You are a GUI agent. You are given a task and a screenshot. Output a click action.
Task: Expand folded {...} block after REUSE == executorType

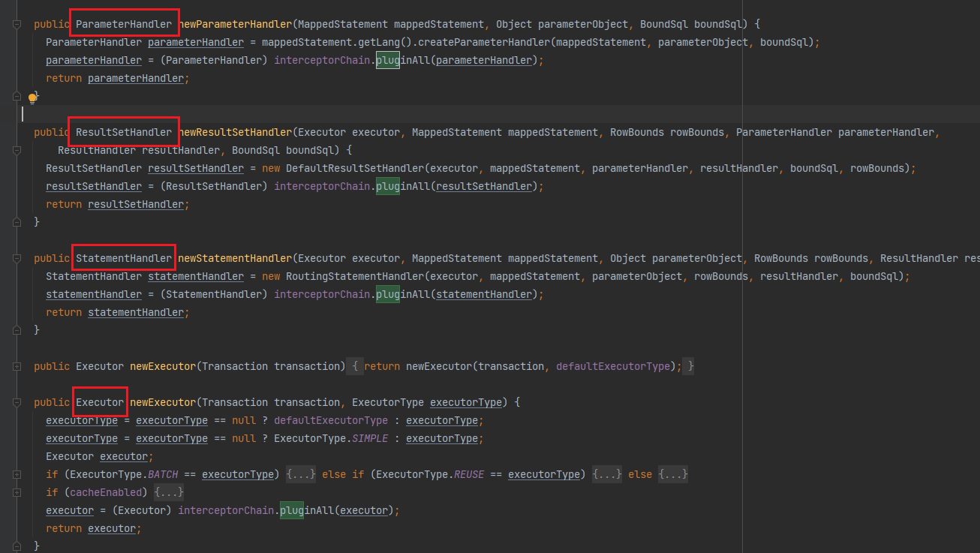(607, 474)
